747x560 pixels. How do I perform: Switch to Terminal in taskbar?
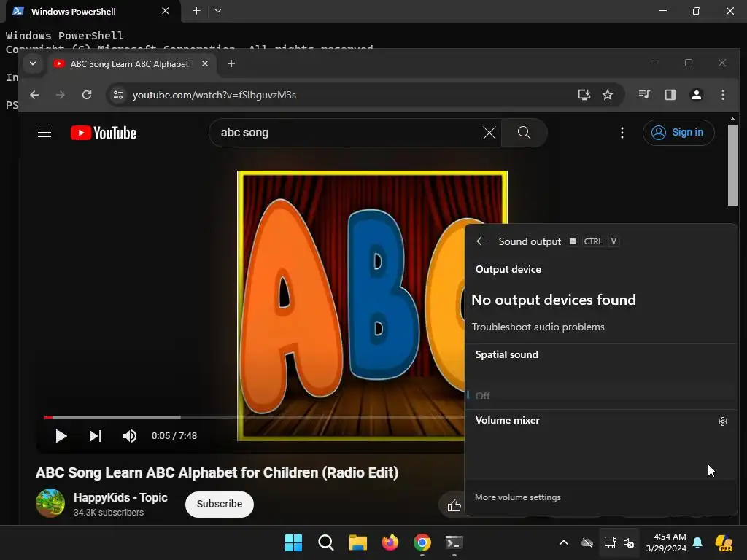click(x=454, y=542)
